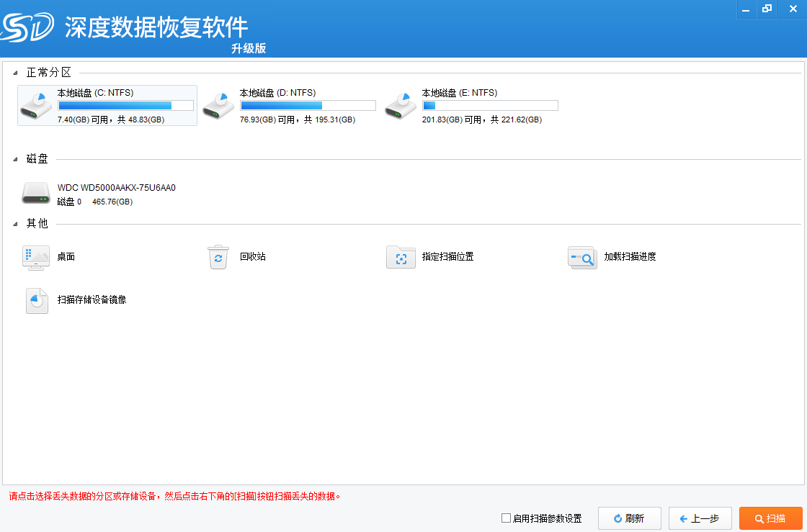Choose the 回收站 recycle bin icon

(x=218, y=257)
